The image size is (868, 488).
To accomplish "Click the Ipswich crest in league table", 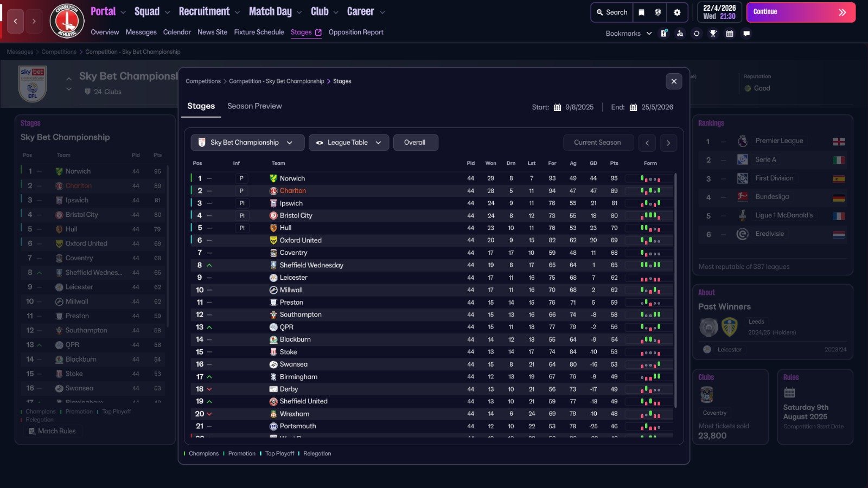I will click(273, 203).
